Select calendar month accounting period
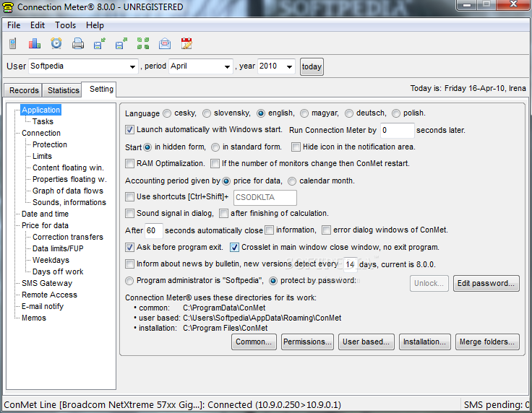This screenshot has height=413, width=532. pyautogui.click(x=292, y=181)
